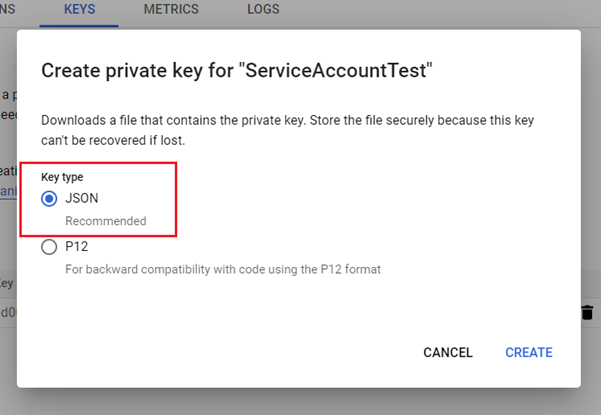This screenshot has height=415, width=601.
Task: Select the P12 key type radio button
Action: click(x=50, y=247)
